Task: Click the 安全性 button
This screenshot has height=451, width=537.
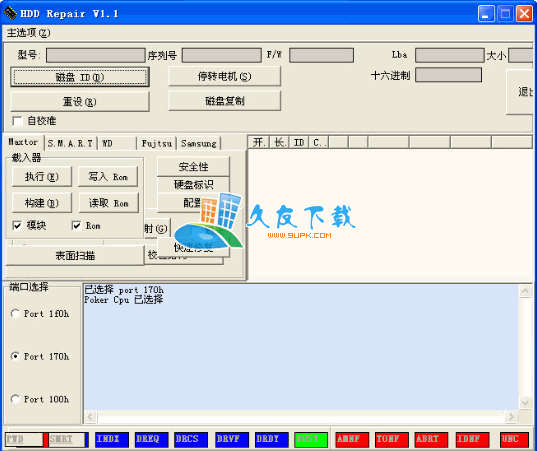Action: (x=193, y=166)
